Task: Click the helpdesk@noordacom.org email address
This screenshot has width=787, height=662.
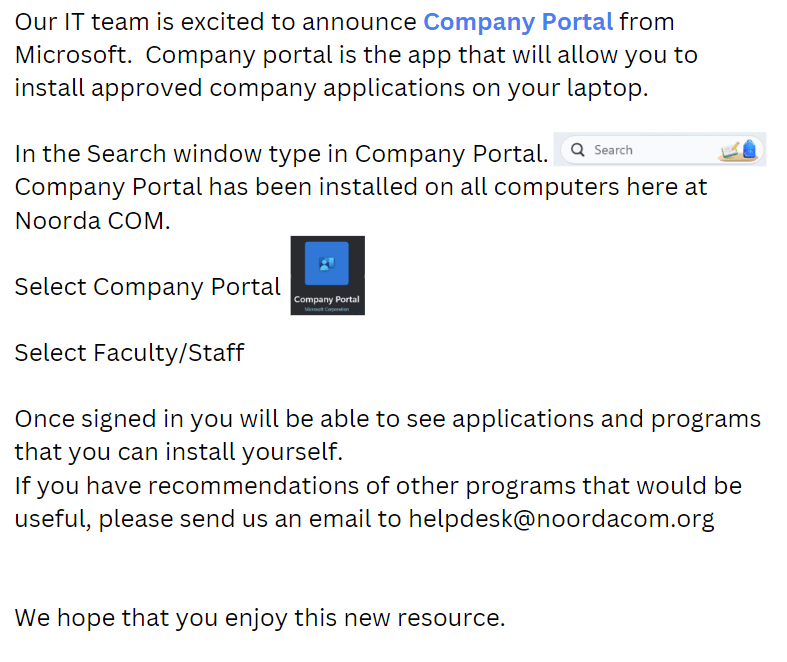Action: click(561, 520)
